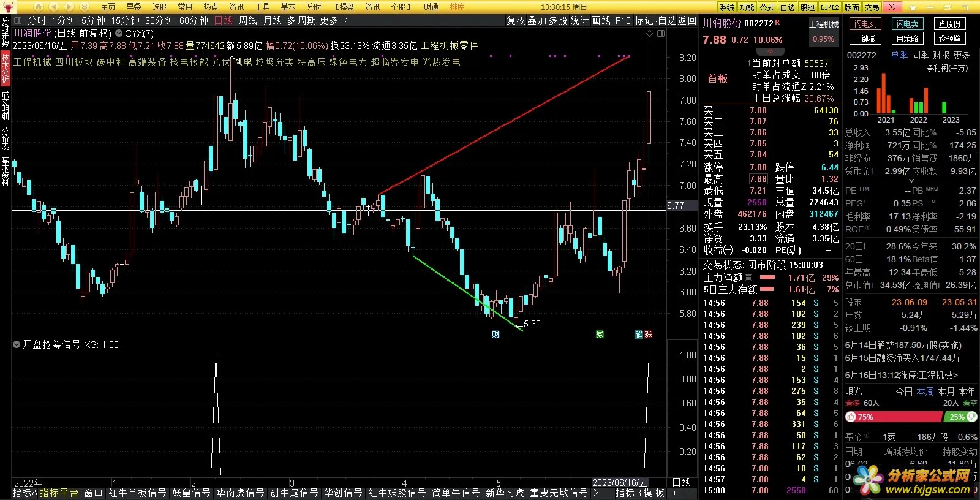Viewport: 980px width, 500px height.
Task: Click 画线 in the chart toolbar
Action: [x=601, y=20]
